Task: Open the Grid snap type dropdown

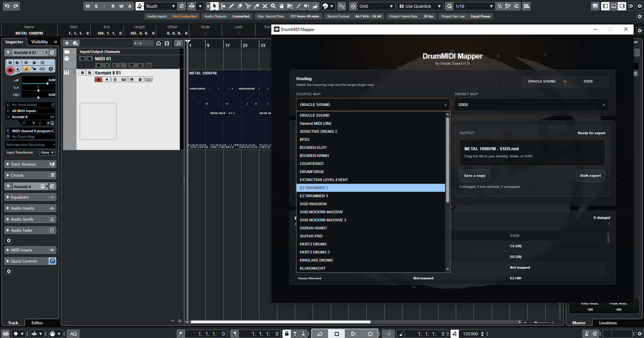Action: coord(376,6)
